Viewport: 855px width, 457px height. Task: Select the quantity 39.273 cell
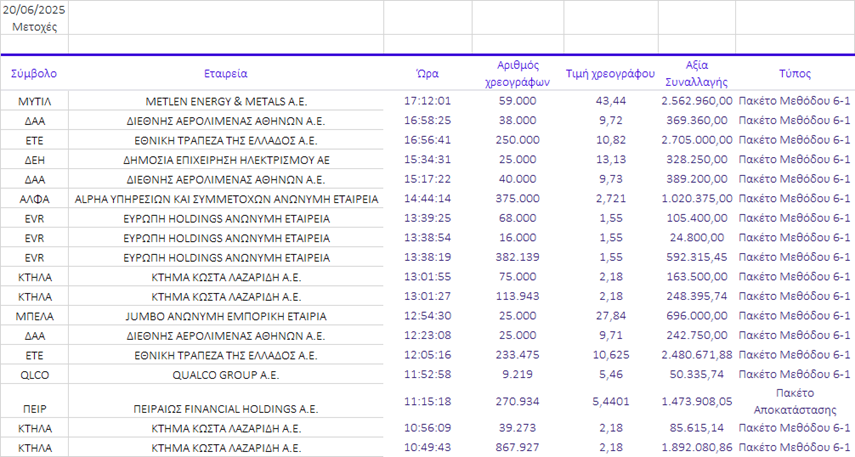pos(517,428)
